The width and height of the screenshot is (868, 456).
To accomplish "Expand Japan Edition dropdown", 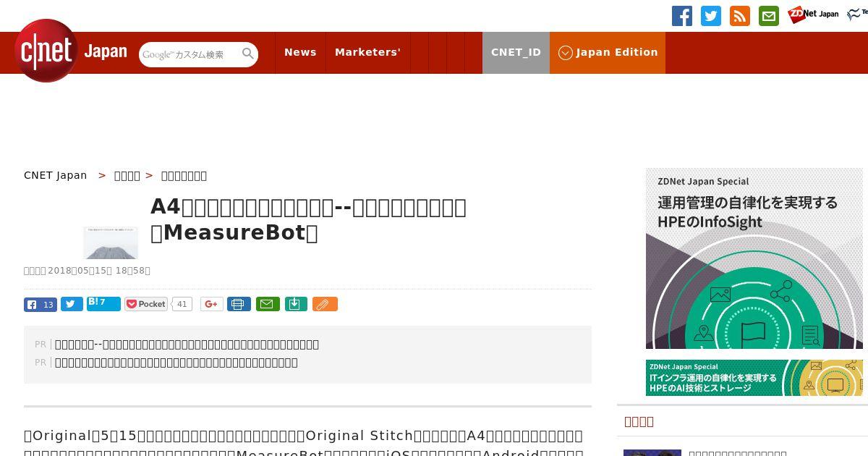I will point(608,52).
